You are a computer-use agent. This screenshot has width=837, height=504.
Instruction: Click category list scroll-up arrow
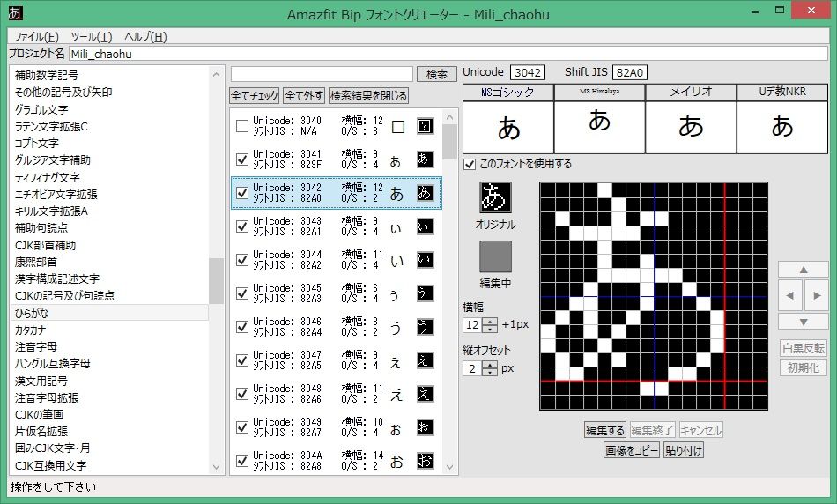point(216,74)
